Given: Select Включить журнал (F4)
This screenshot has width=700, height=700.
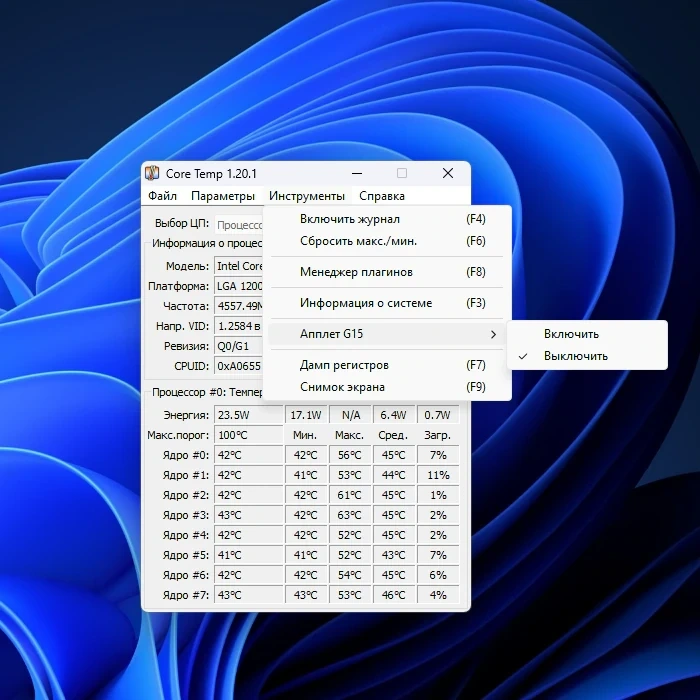Looking at the screenshot, I should (387, 219).
